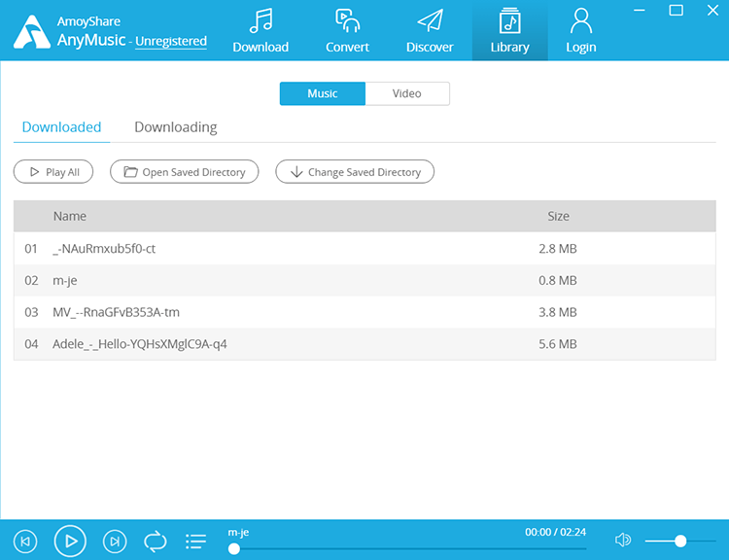Viewport: 729px width, 560px height.
Task: Open the Discover section
Action: 430,31
